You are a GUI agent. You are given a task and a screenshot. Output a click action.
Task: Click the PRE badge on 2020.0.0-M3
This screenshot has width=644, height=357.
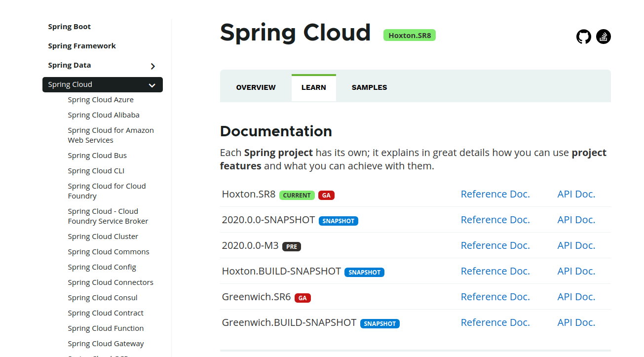(292, 246)
